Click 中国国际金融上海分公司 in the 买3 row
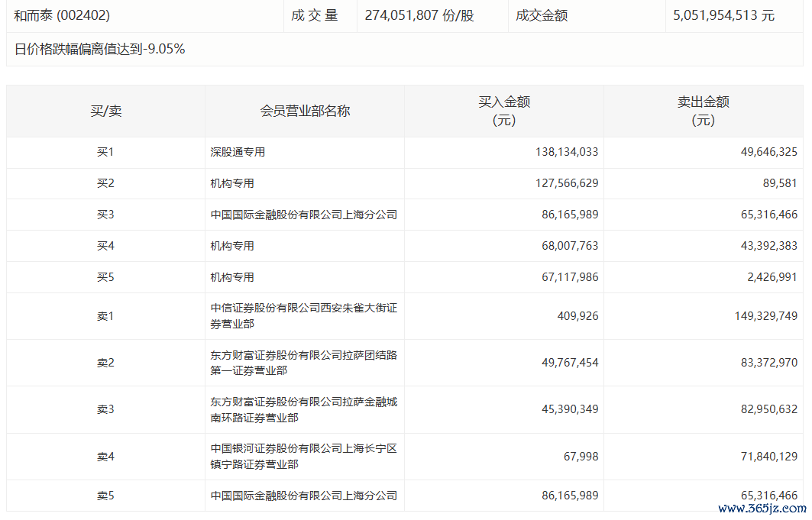Screen dimensions: 812x520 (303, 215)
